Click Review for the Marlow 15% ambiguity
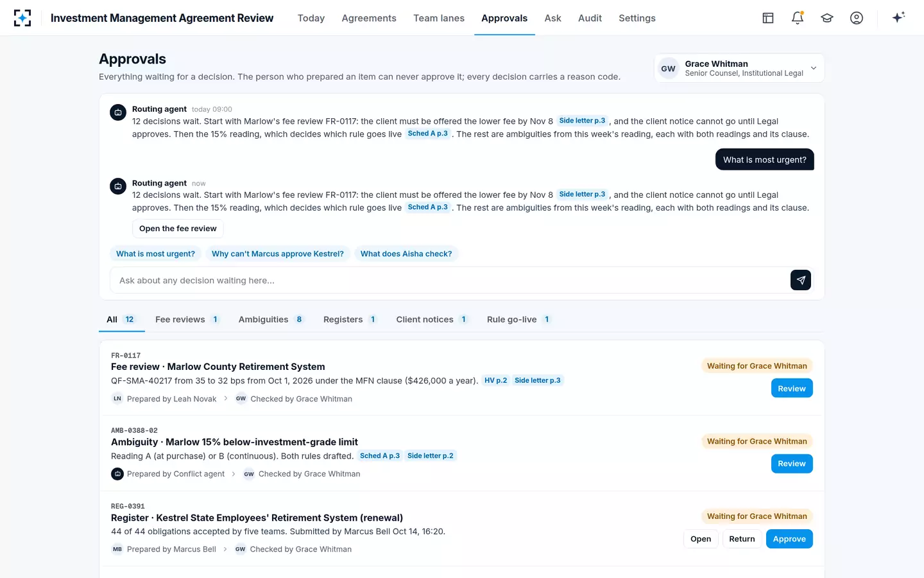The width and height of the screenshot is (924, 578). click(792, 464)
